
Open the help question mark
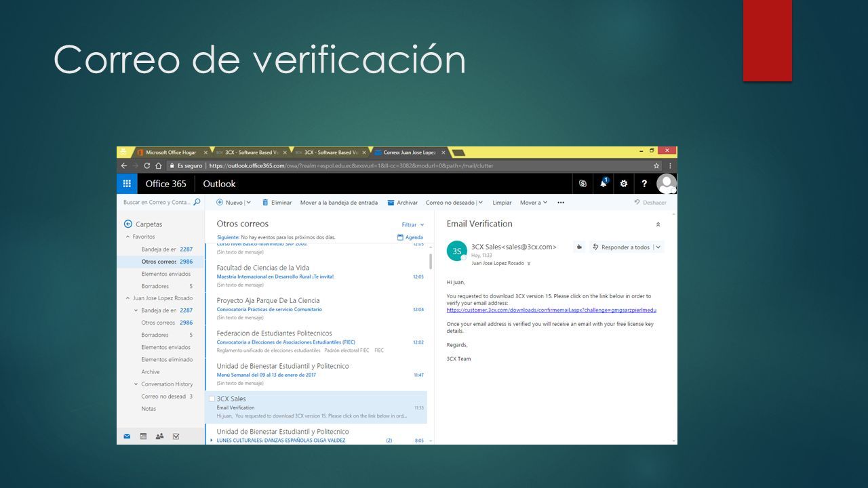pyautogui.click(x=644, y=184)
